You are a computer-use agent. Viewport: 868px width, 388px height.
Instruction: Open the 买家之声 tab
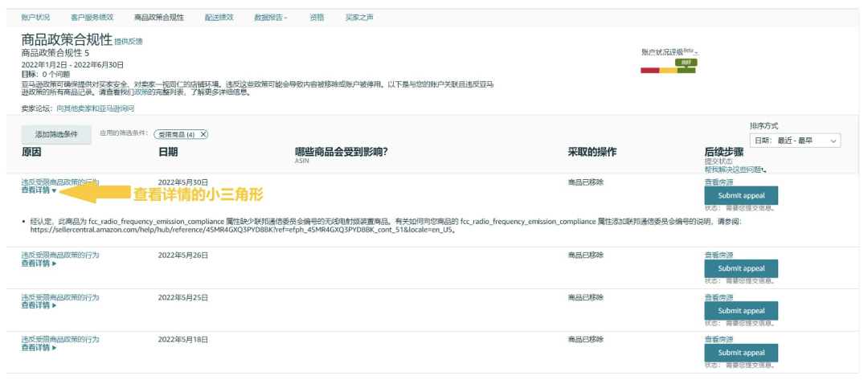(x=358, y=17)
